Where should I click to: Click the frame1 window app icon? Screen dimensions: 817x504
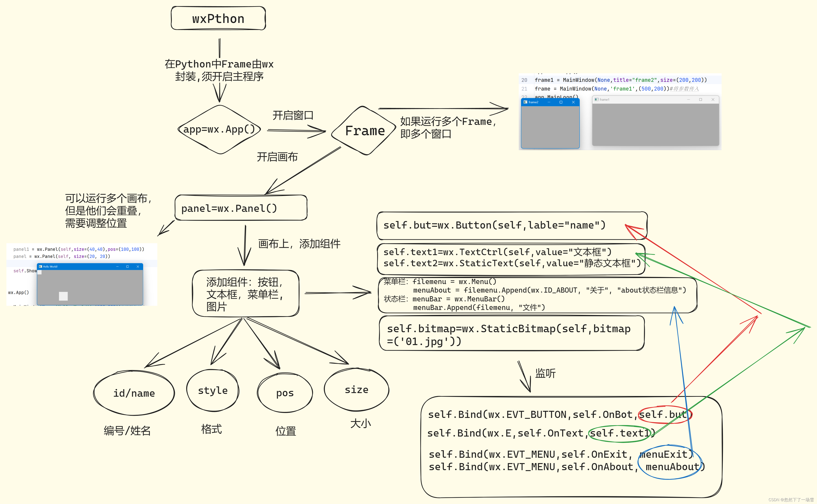click(x=596, y=100)
